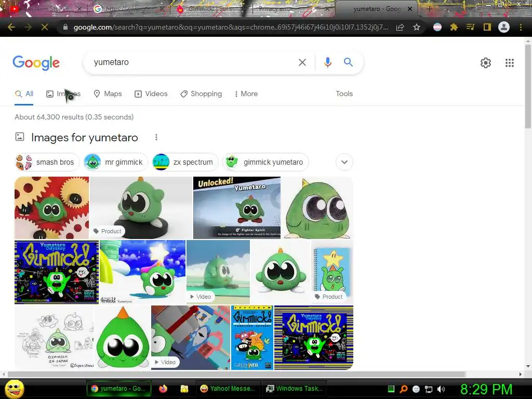Click the share page icon in address bar

400,27
